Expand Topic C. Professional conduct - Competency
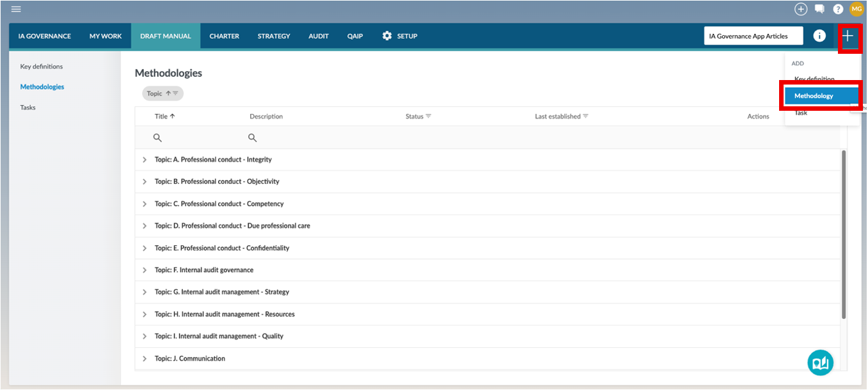 145,204
